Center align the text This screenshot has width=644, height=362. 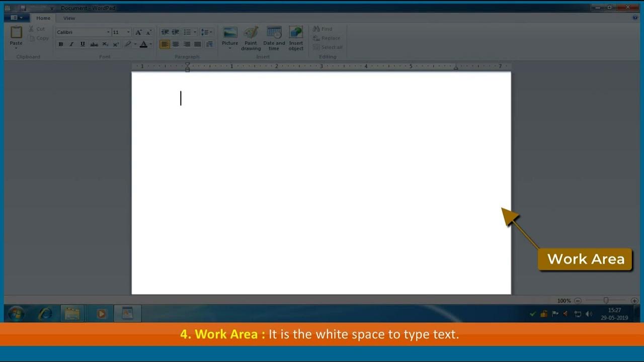pyautogui.click(x=176, y=44)
